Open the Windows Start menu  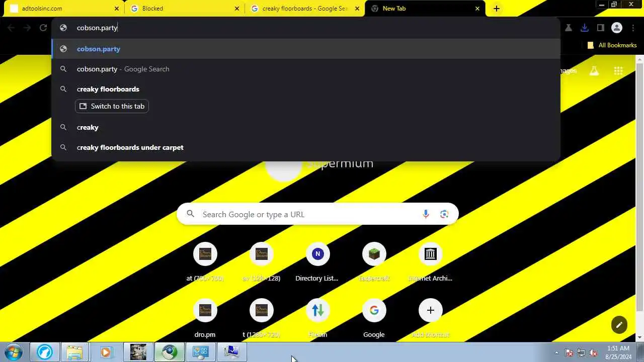pos(13,352)
